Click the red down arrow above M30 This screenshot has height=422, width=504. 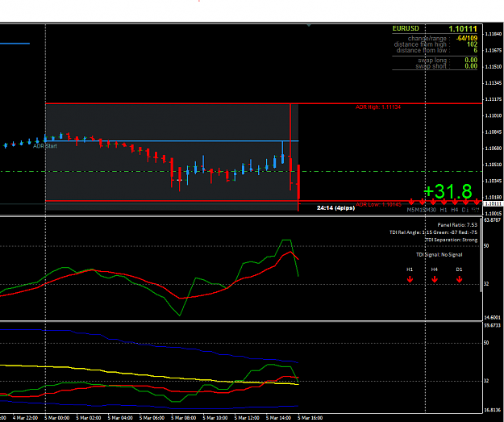pyautogui.click(x=433, y=202)
